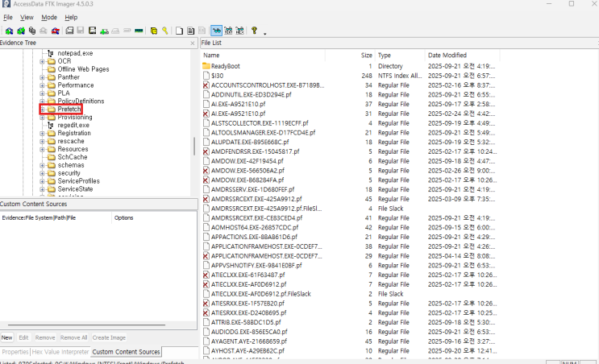This screenshot has height=364, width=599.
Task: Select the Custom Content Sources tab
Action: tap(126, 352)
